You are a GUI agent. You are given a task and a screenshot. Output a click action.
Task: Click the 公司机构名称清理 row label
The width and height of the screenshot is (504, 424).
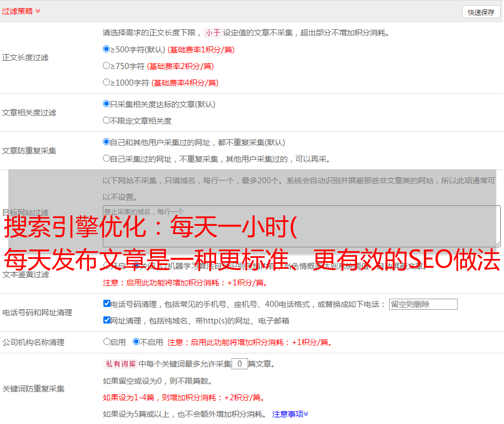(x=33, y=342)
